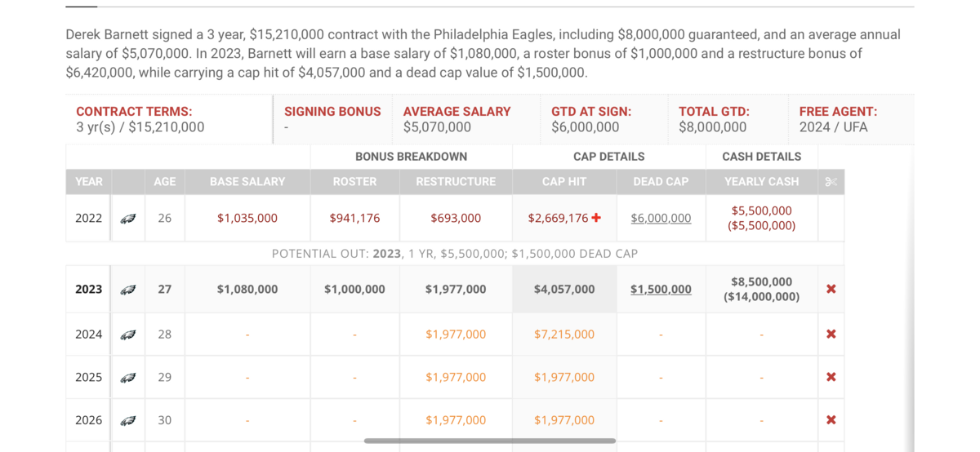Click the Eagles logo in the 2025 row

pyautogui.click(x=128, y=378)
